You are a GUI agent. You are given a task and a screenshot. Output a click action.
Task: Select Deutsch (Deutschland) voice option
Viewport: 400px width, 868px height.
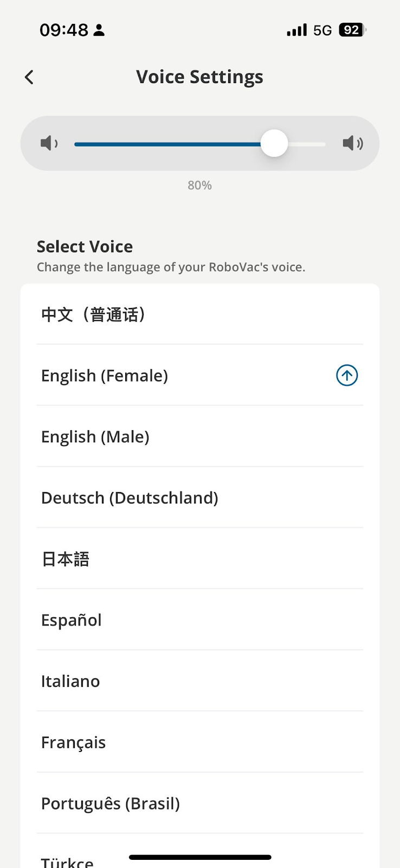coord(130,498)
